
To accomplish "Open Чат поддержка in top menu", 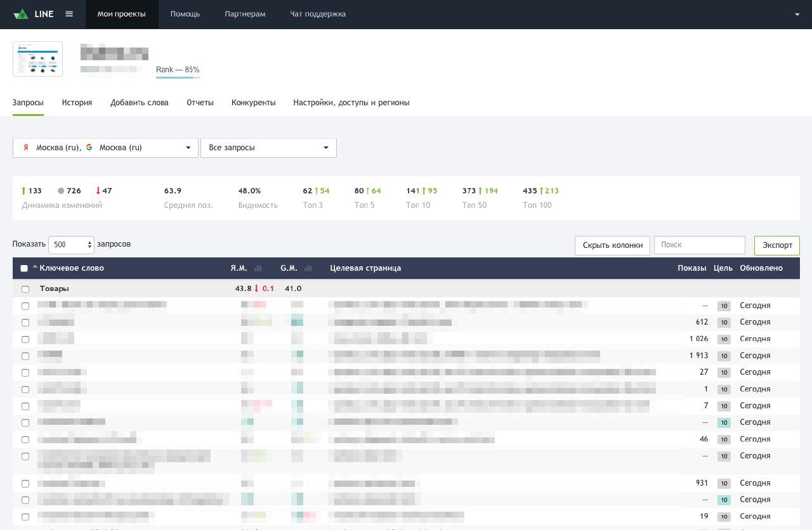I will pyautogui.click(x=318, y=14).
